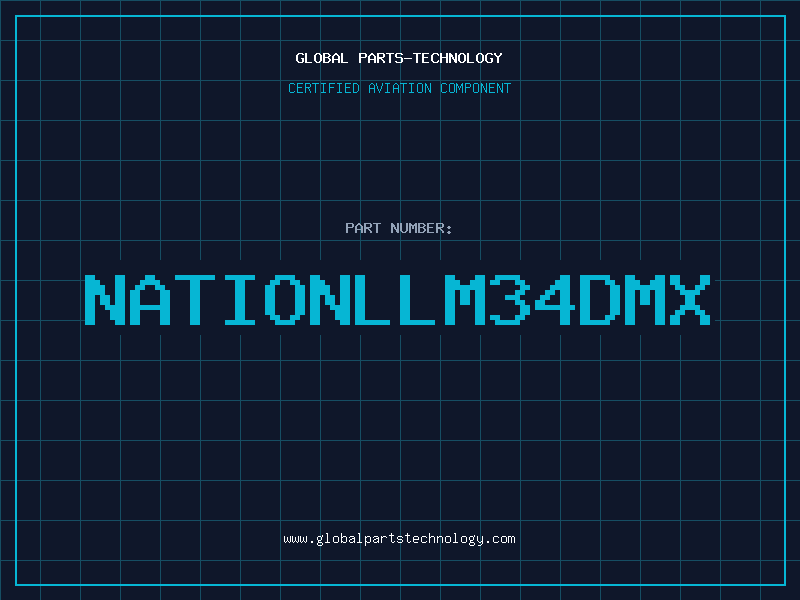The image size is (800, 600).
Task: Click the PART NUMBER: label
Action: [x=399, y=228]
